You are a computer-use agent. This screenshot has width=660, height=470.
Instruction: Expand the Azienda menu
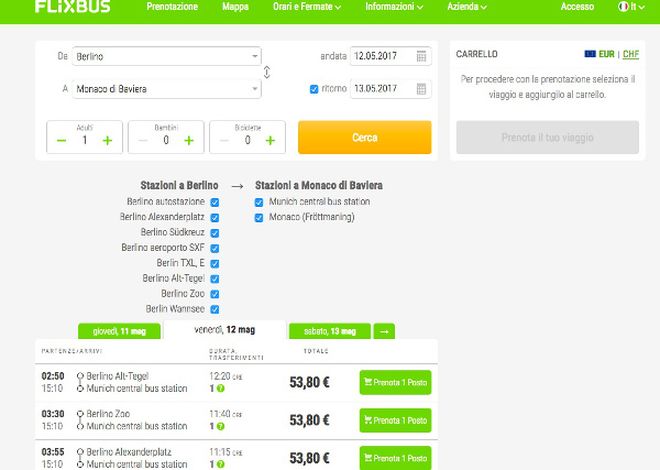pos(467,7)
